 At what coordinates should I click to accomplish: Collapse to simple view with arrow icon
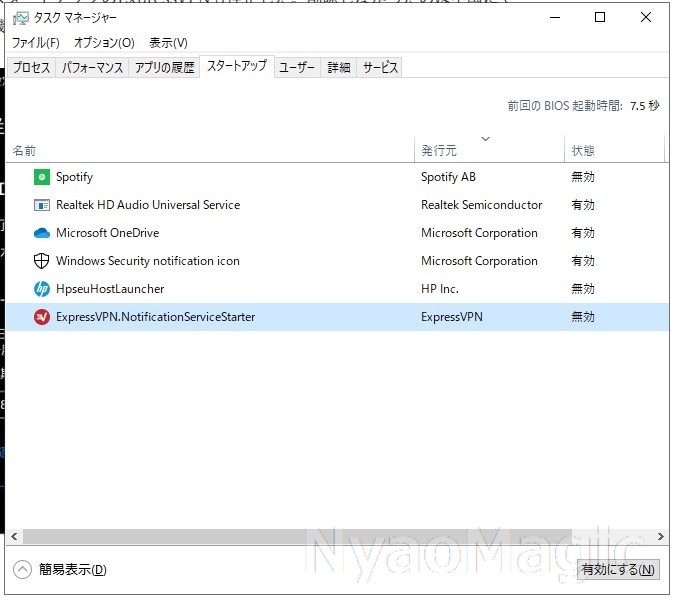pos(22,570)
